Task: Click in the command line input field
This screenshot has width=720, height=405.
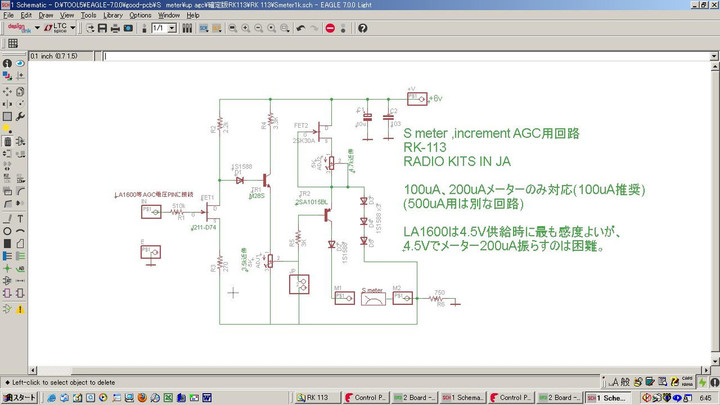Action: pos(400,55)
